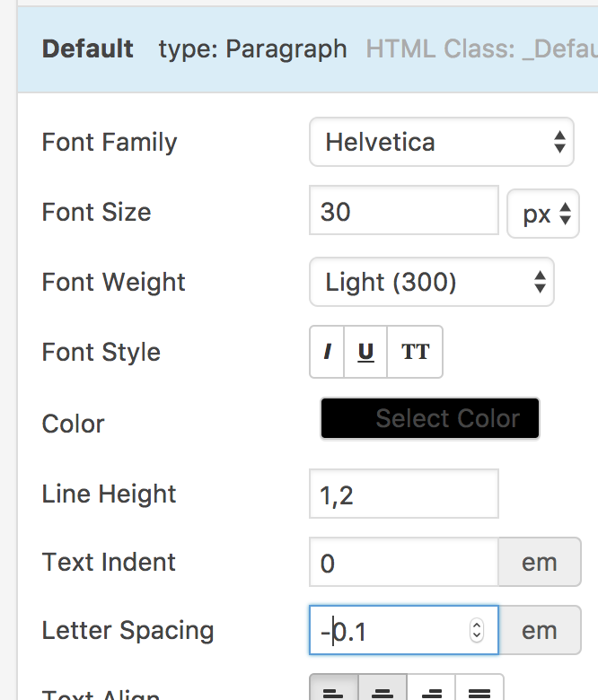Select the Default style header row
The height and width of the screenshot is (700, 598).
[x=88, y=49]
